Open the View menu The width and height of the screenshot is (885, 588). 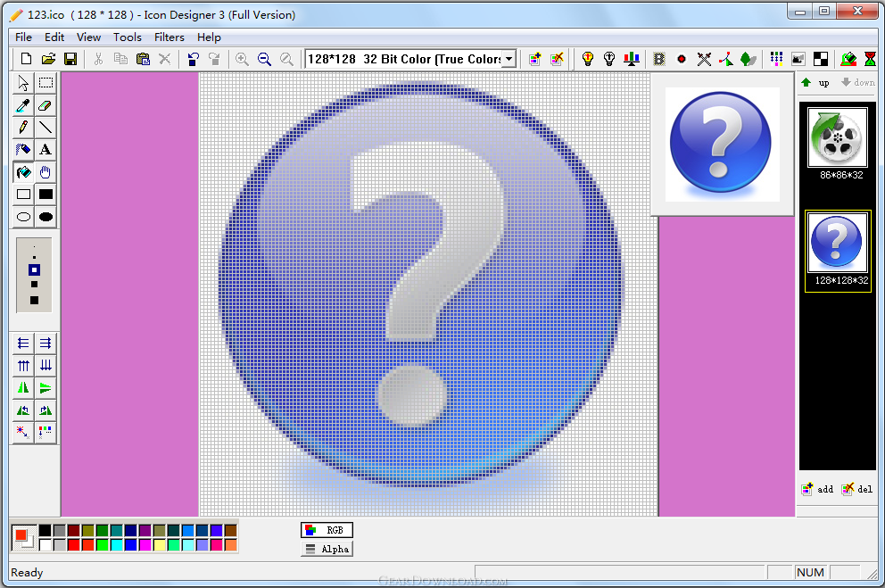pos(88,37)
